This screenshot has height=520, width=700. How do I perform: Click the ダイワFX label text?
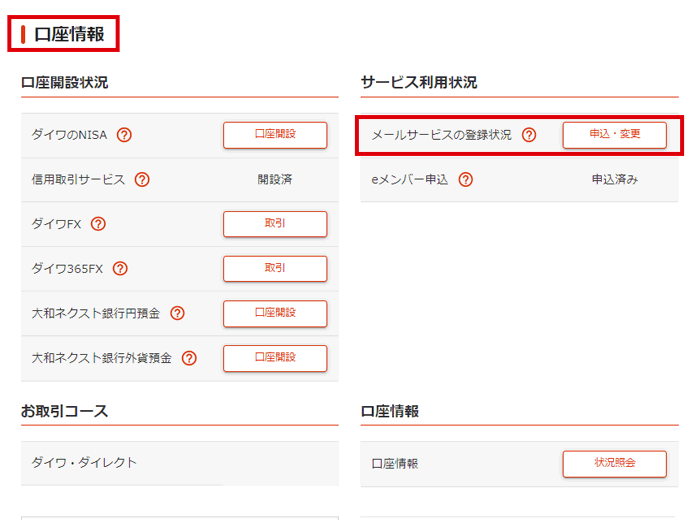click(x=56, y=224)
